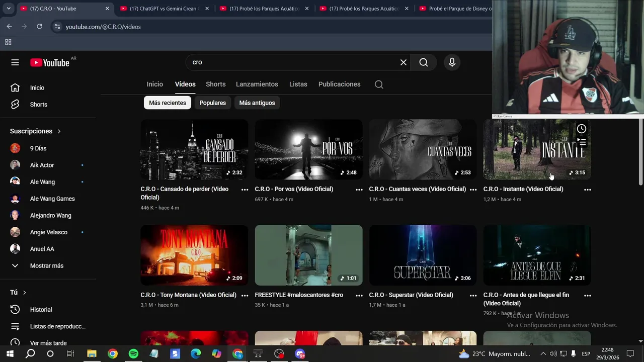Open File Explorer from the taskbar
Viewport: 644px width, 362px height.
coord(92,354)
